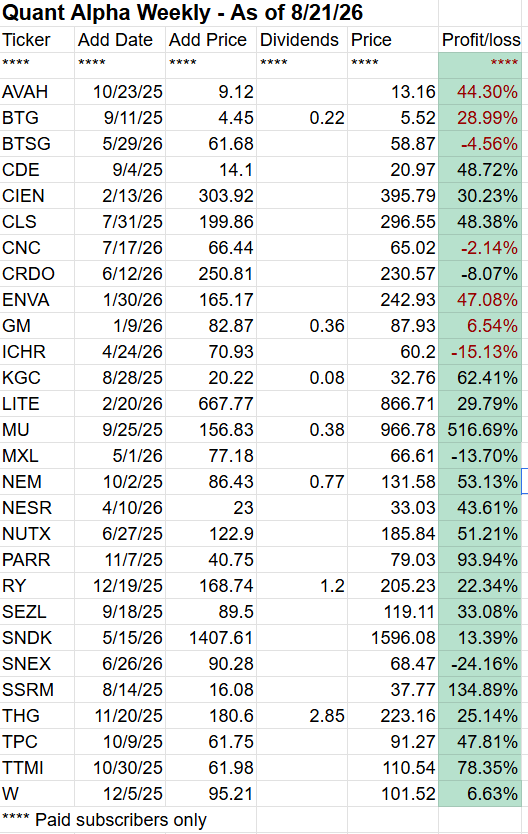This screenshot has width=528, height=834.
Task: Select the AVAH ticker cell
Action: (37, 91)
